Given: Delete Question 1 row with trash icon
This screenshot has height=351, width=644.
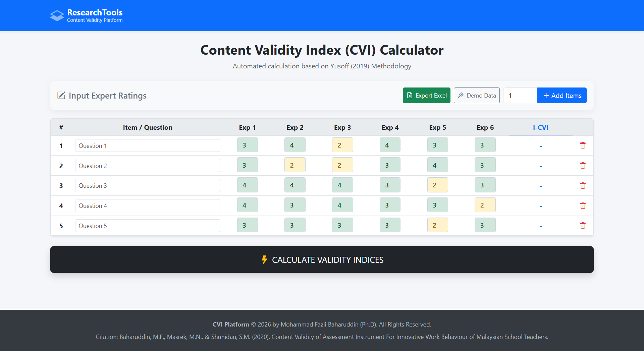Looking at the screenshot, I should (x=583, y=145).
